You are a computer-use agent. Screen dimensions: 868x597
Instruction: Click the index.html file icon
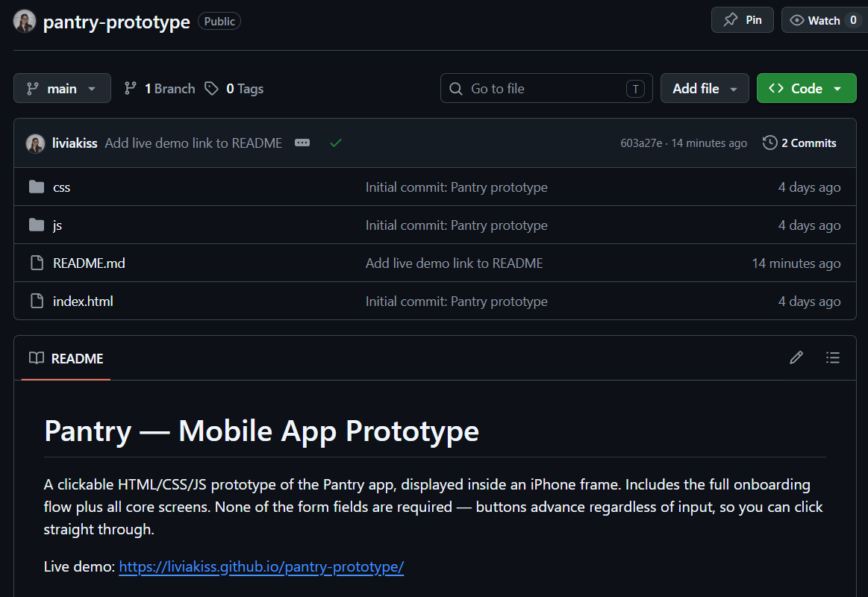37,301
